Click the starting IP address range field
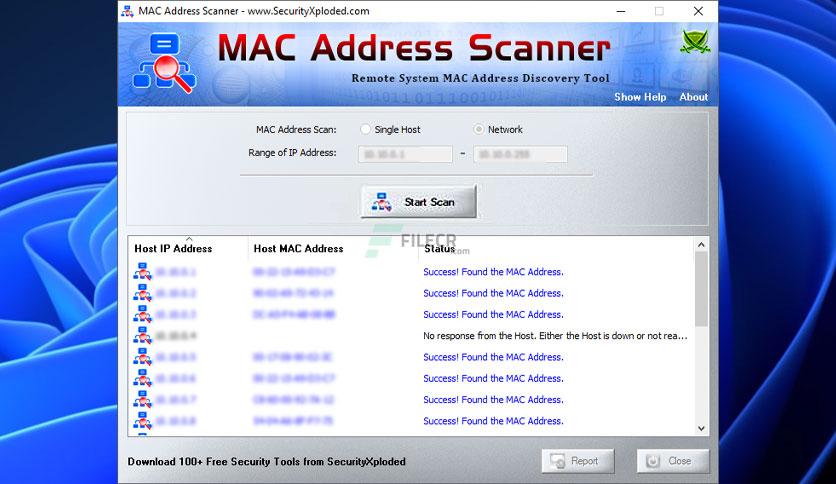 click(x=405, y=155)
